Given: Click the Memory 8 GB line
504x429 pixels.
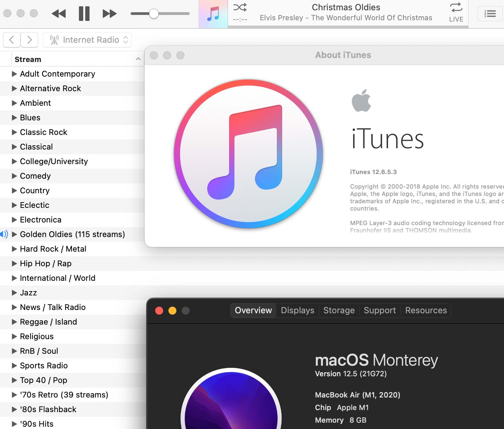Looking at the screenshot, I should 341,420.
